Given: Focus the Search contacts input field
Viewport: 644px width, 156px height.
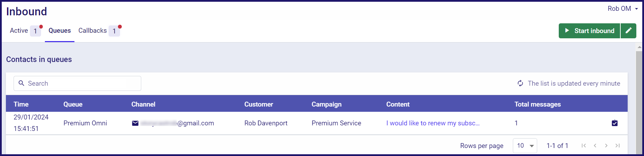Looking at the screenshot, I should [77, 83].
